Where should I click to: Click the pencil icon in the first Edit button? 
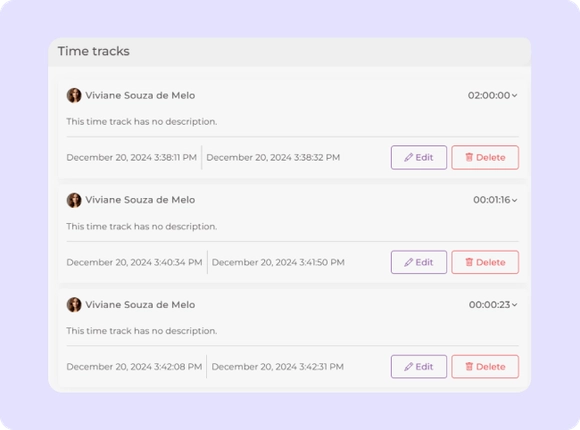pos(408,158)
